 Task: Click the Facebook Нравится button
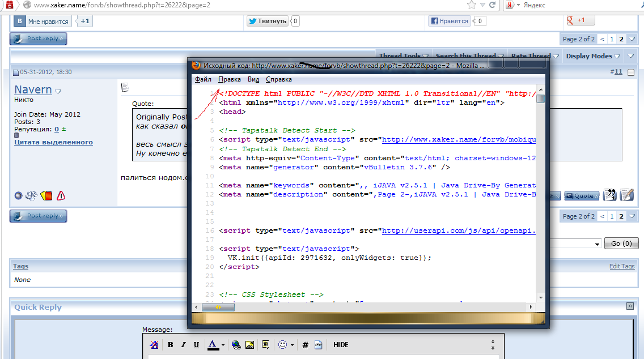pos(450,21)
